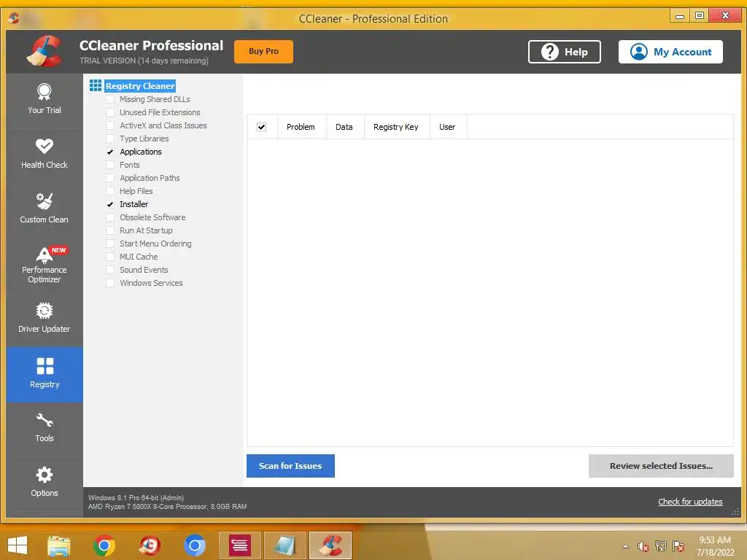The image size is (747, 560).
Task: Enable the Fonts checkbox
Action: point(110,165)
